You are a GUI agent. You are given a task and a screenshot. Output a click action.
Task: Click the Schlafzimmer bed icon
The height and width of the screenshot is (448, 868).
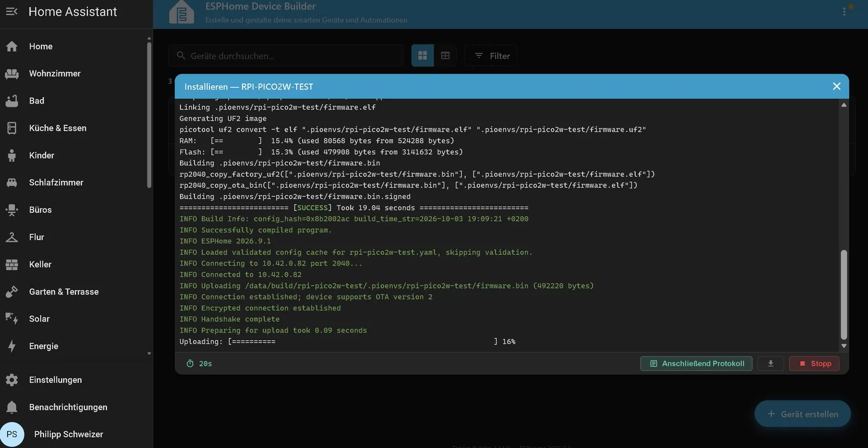tap(12, 183)
